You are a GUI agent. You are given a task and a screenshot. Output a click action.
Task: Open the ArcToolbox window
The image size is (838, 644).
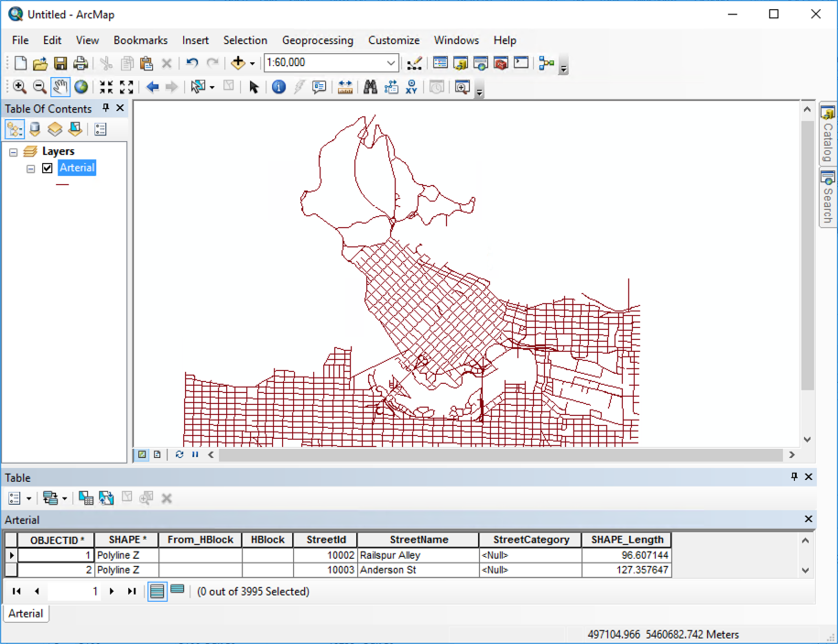click(499, 63)
